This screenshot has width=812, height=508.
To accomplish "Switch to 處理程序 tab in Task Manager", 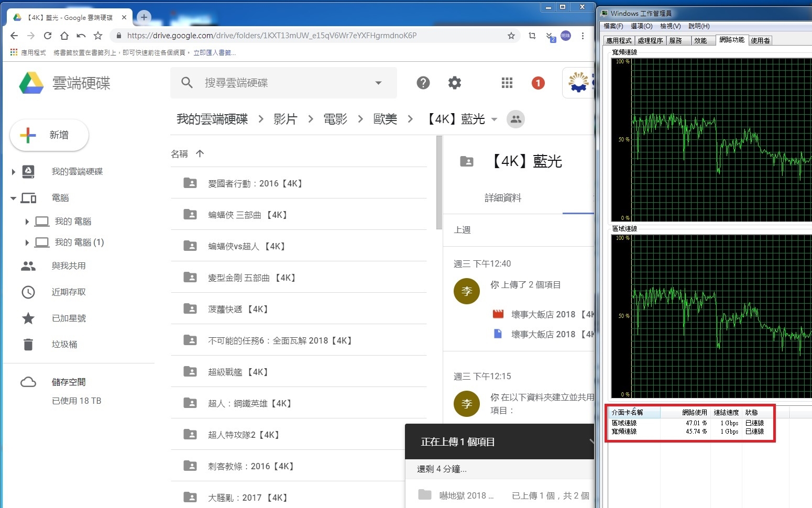I will (x=650, y=41).
